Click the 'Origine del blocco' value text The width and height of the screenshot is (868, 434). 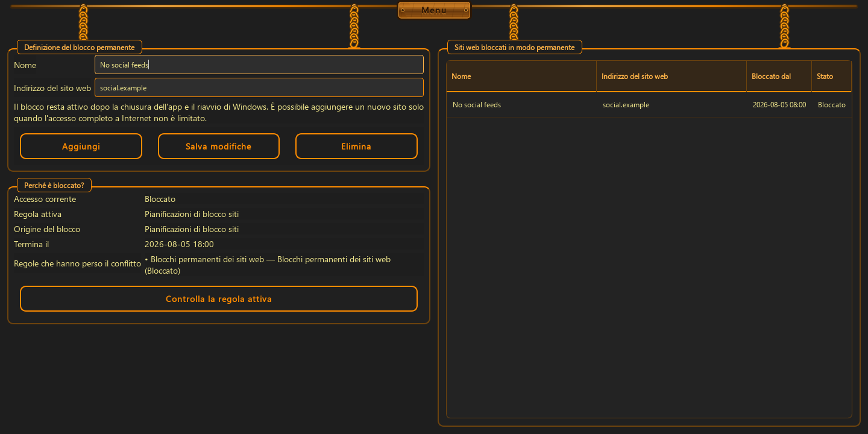coord(192,229)
